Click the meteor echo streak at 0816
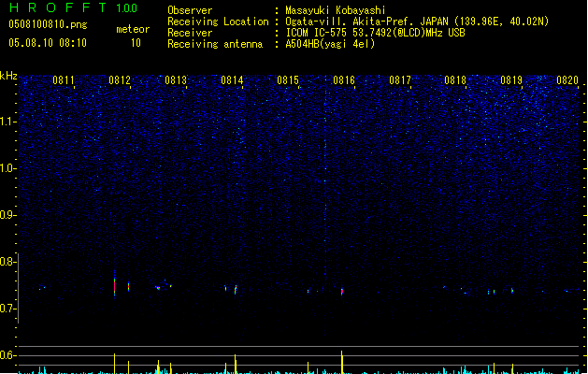The image size is (588, 374). 342,291
